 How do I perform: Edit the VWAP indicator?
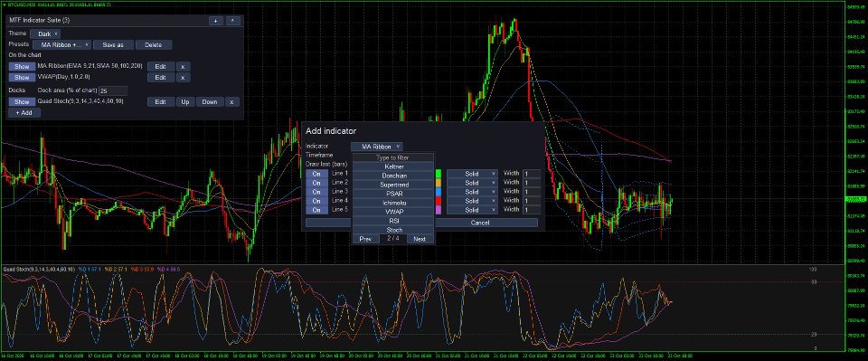click(x=161, y=78)
